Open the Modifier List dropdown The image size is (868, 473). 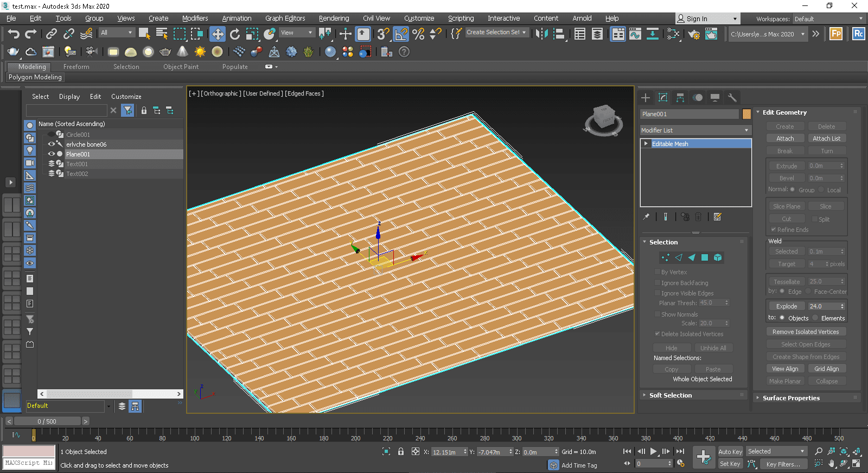coord(695,130)
